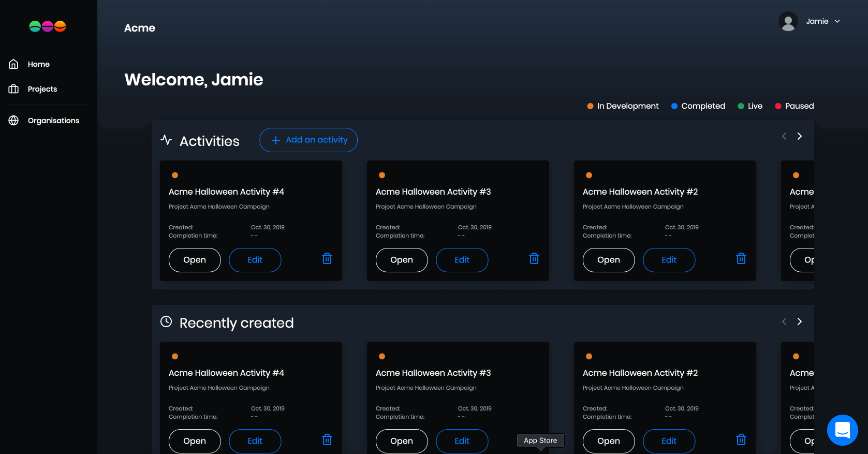Edit Activity #4 in Activities section

pos(255,260)
